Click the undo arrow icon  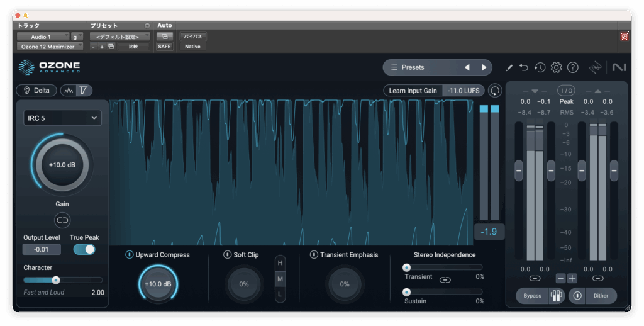(x=524, y=67)
